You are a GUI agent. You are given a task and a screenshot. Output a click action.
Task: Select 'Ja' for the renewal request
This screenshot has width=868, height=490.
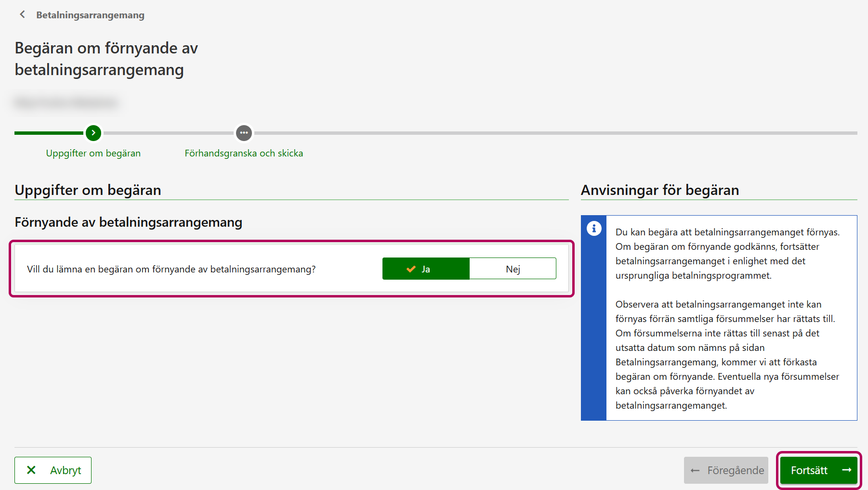426,269
